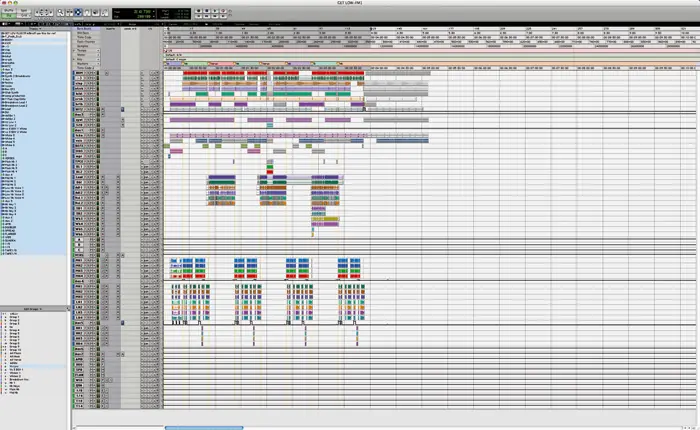This screenshot has width=700, height=430.
Task: Select the Grabber hand tool
Action: (x=87, y=12)
